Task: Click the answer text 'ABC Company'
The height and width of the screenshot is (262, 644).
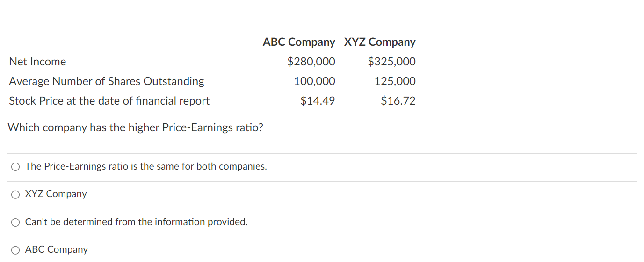Action: pyautogui.click(x=57, y=249)
